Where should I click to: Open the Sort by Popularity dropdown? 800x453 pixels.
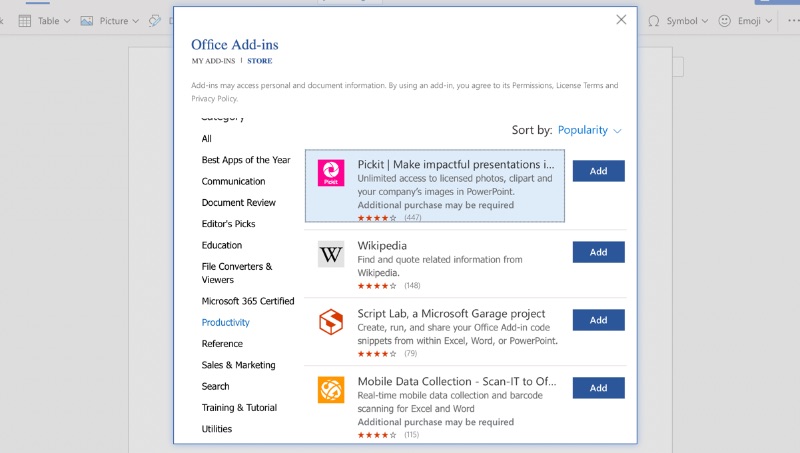coord(589,130)
